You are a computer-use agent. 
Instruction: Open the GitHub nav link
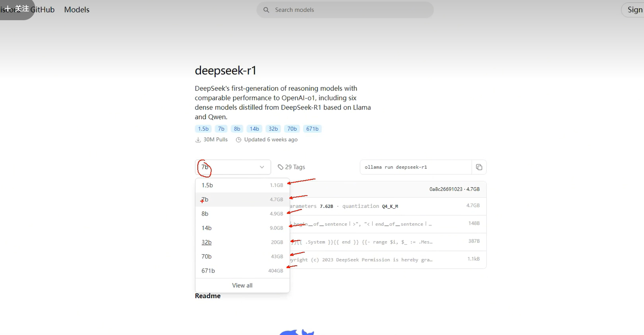(x=42, y=10)
